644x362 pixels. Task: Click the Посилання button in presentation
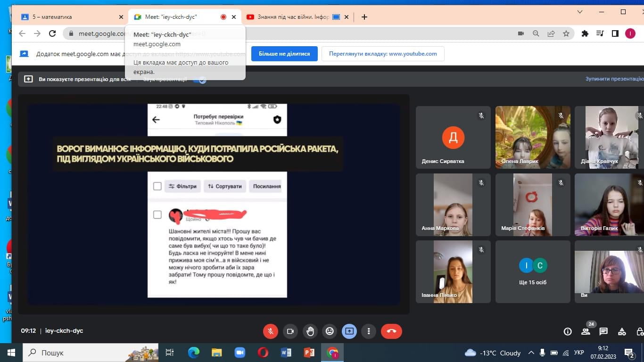pyautogui.click(x=265, y=186)
